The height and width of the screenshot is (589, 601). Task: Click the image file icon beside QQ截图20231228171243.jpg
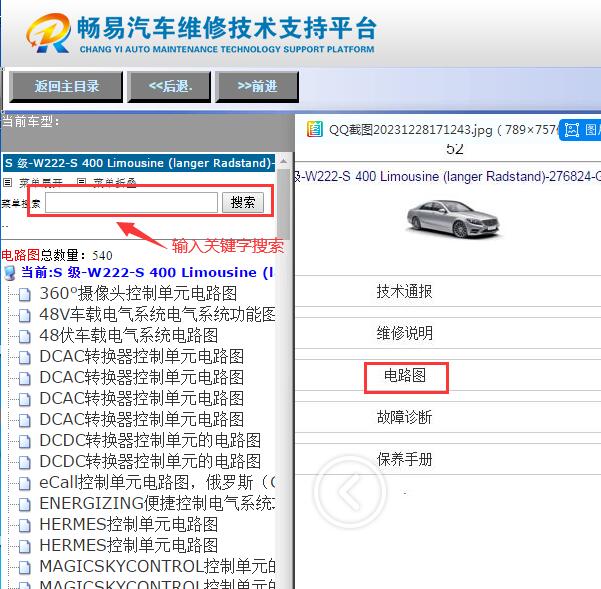point(315,129)
